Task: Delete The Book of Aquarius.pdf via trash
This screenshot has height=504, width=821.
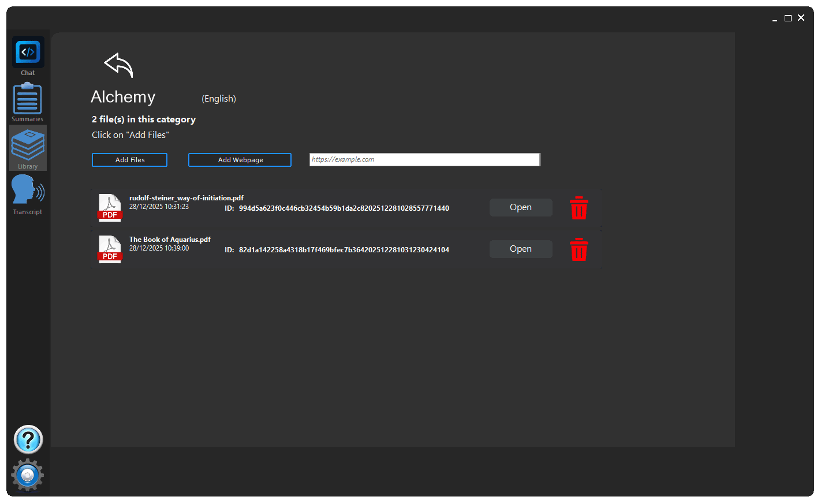Action: 579,249
